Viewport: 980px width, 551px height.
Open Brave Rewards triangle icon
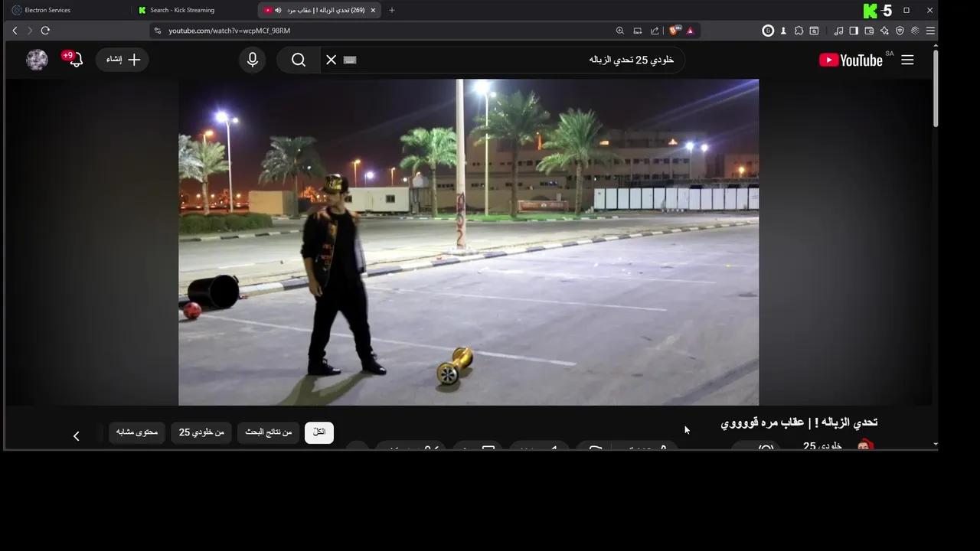[690, 31]
